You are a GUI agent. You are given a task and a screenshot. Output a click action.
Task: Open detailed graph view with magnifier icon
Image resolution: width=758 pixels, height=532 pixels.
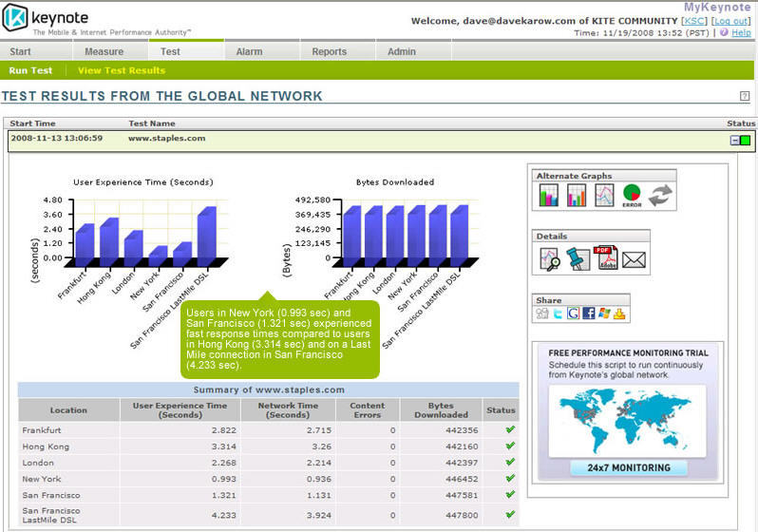(x=550, y=259)
